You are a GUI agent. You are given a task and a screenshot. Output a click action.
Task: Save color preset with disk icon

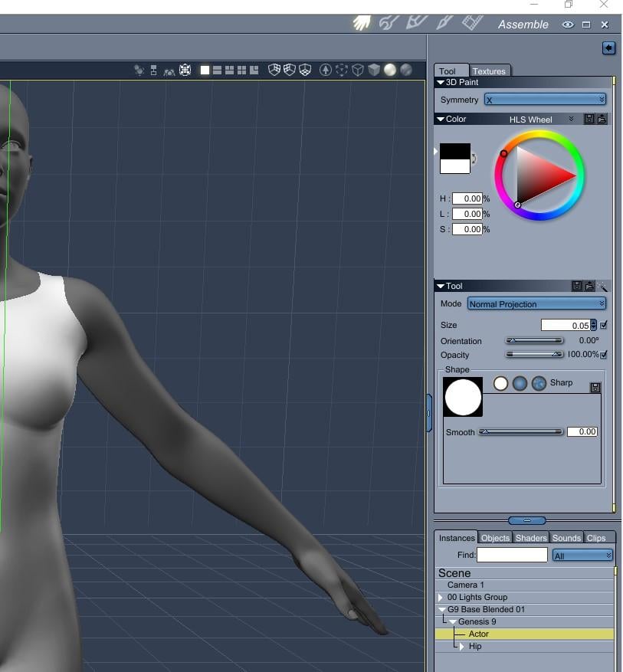589,119
